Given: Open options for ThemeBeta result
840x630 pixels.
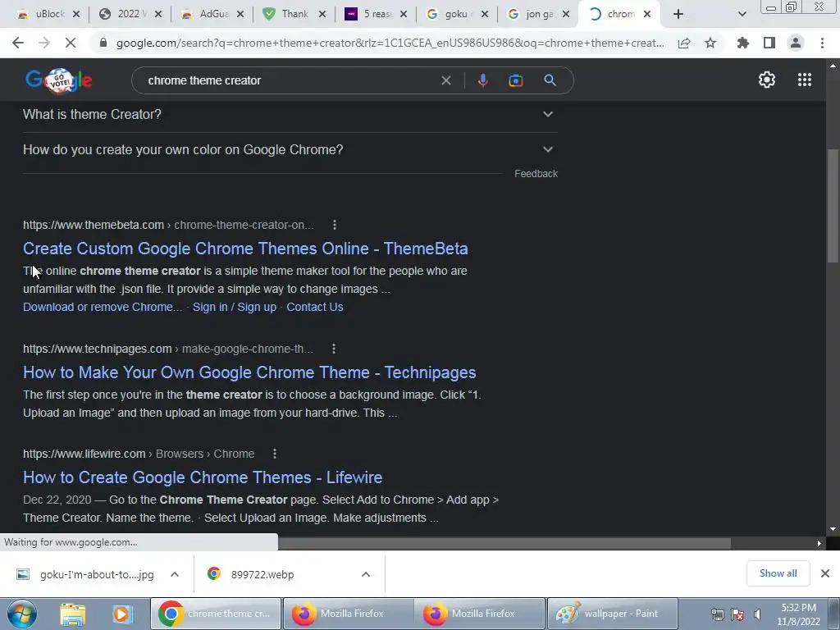Looking at the screenshot, I should 335,225.
